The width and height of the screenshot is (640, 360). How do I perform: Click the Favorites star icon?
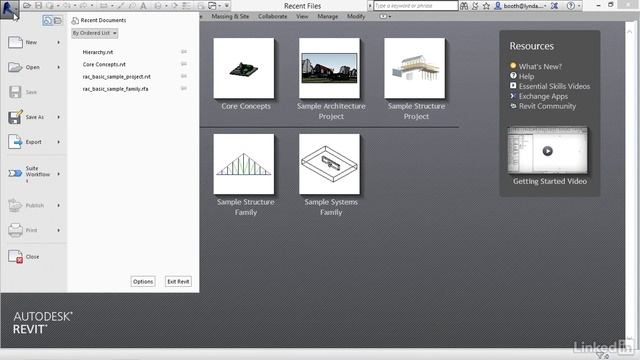486,6
